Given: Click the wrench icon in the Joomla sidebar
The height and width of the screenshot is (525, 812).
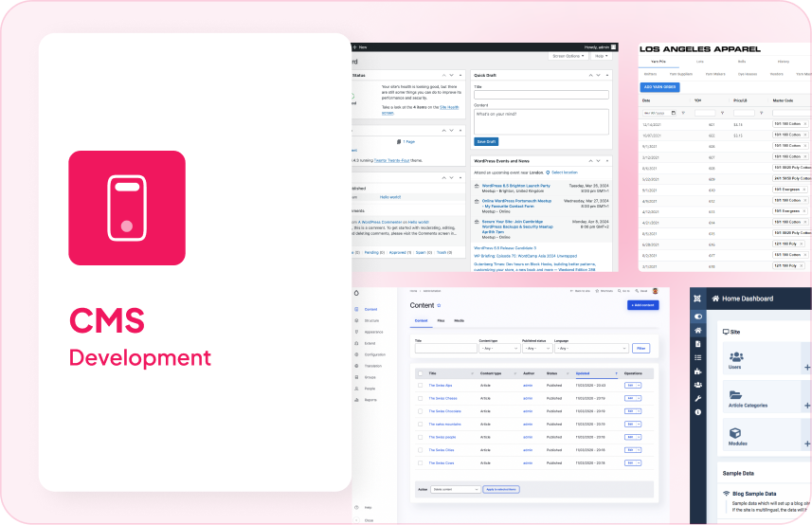Looking at the screenshot, I should (x=698, y=398).
